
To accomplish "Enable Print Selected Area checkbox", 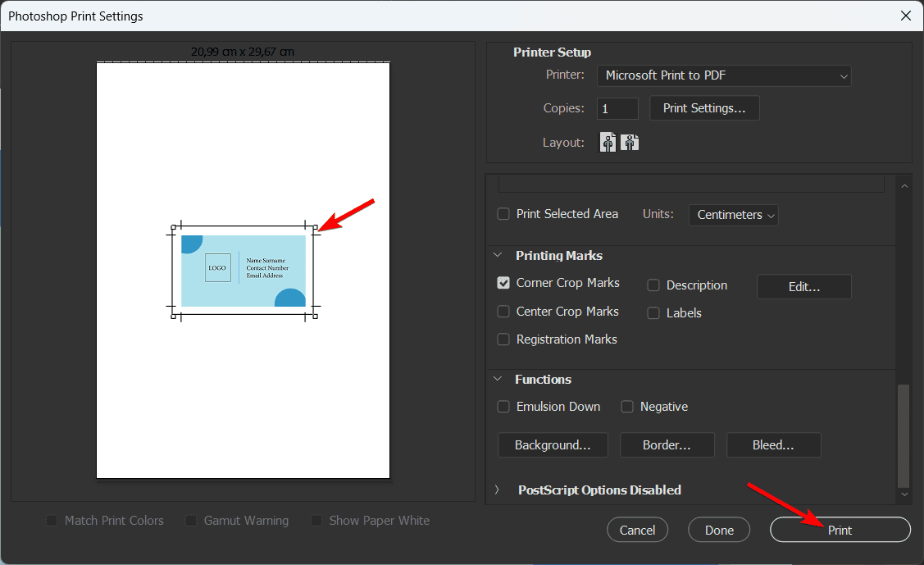I will pyautogui.click(x=503, y=214).
